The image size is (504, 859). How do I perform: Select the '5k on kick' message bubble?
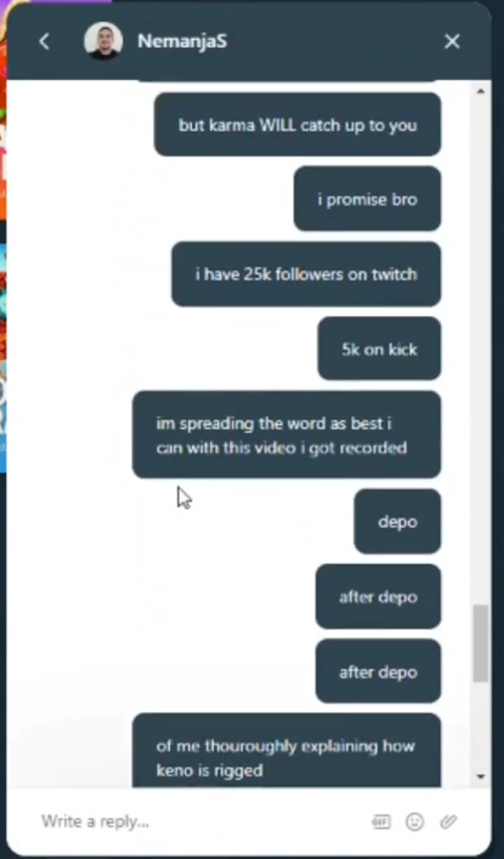point(379,348)
